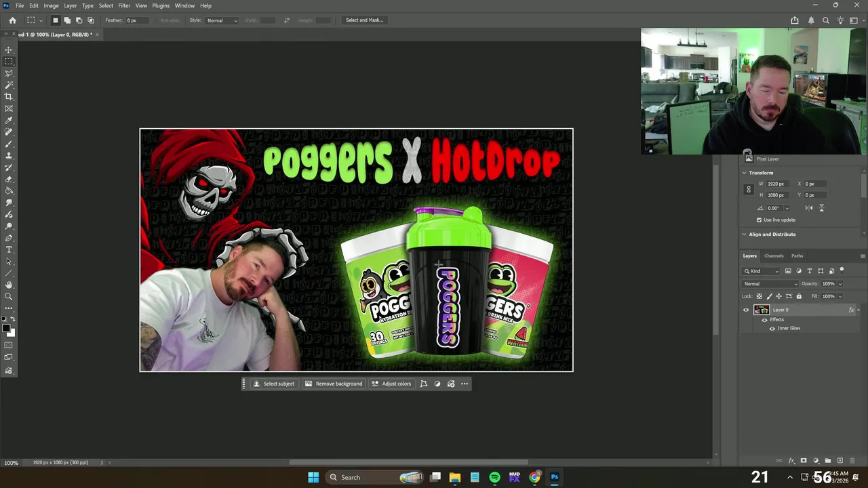Open the layer filter Kind dropdown

tap(762, 271)
